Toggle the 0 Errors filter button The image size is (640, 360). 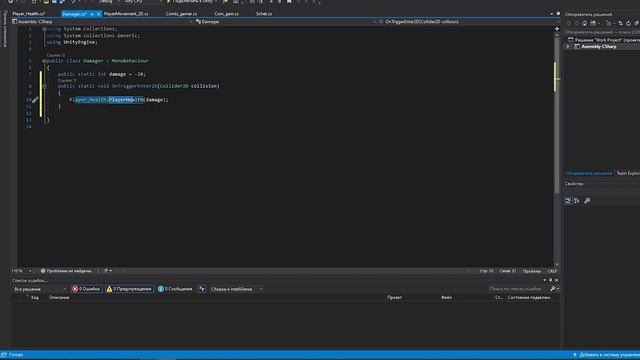[86, 289]
